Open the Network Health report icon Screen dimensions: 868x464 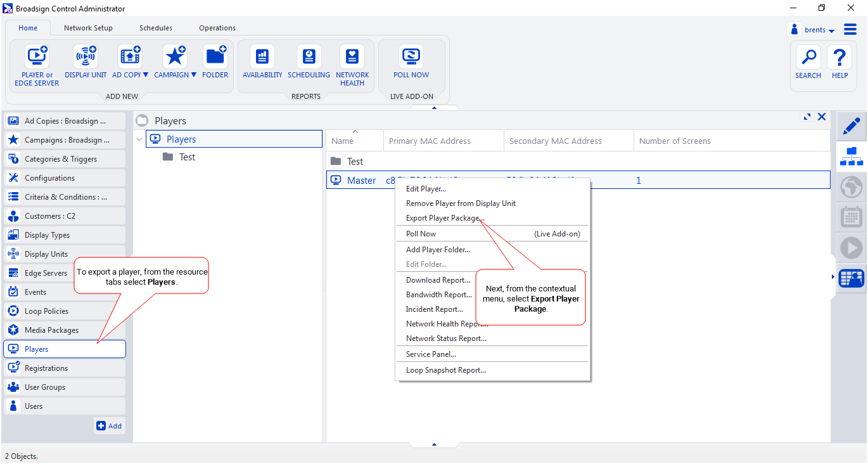pos(352,57)
